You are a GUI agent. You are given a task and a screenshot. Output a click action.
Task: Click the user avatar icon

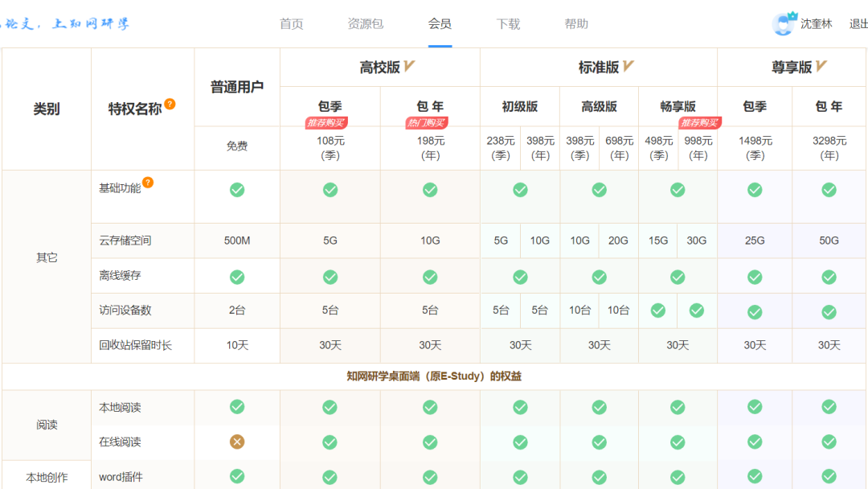(x=784, y=24)
